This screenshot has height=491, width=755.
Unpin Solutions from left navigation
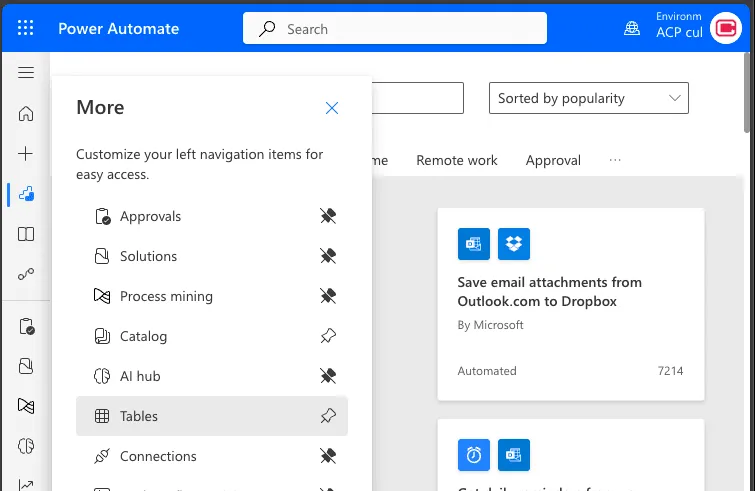point(328,256)
